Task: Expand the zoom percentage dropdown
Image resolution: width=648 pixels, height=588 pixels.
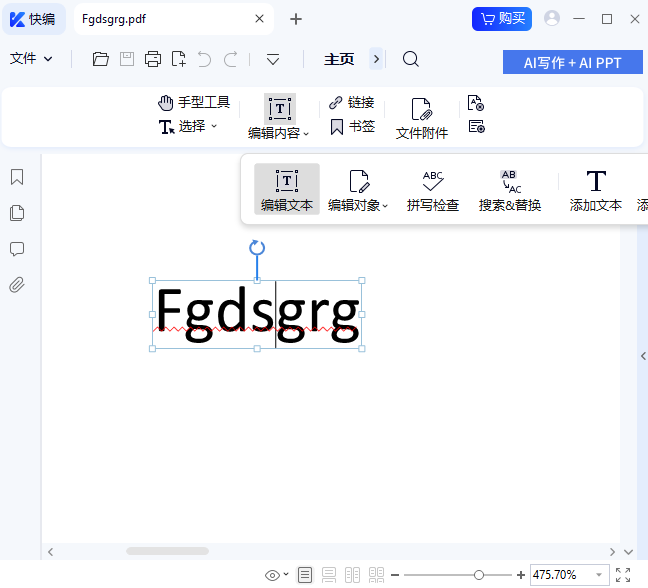Action: (x=599, y=575)
